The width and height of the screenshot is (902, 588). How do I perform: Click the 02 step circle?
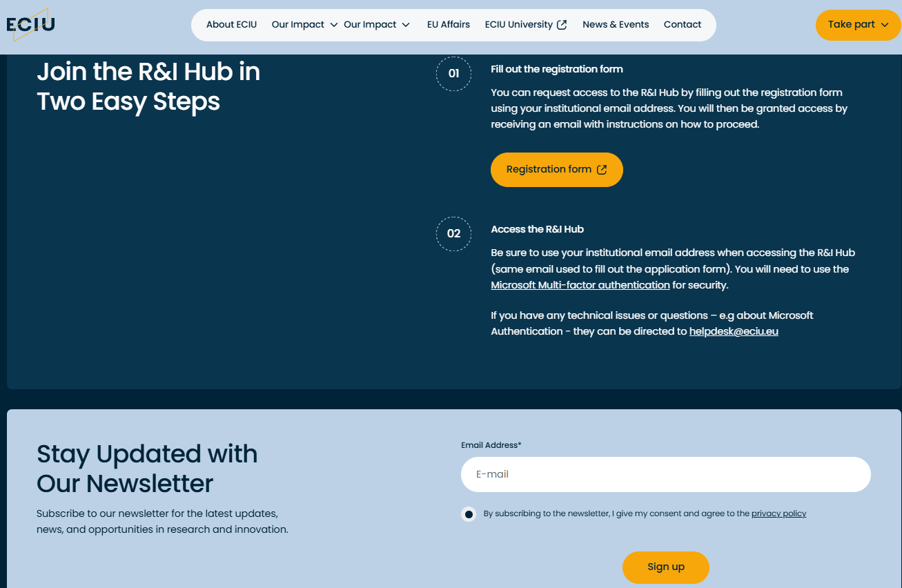453,234
